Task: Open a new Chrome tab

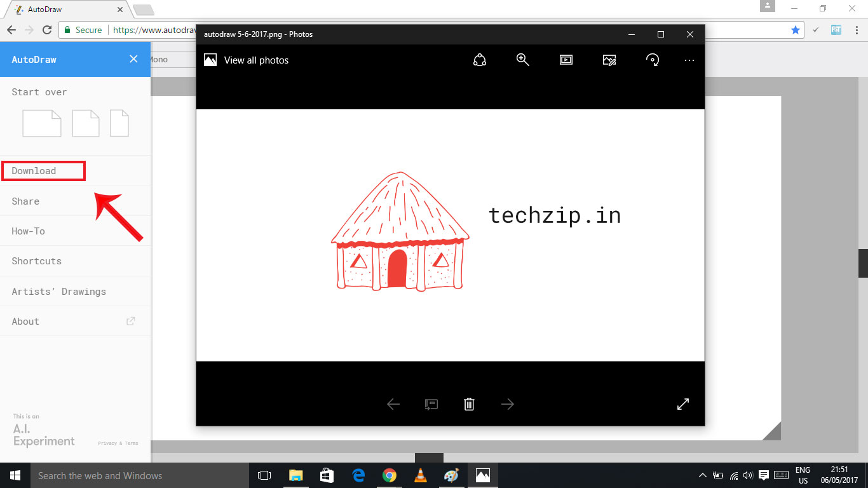Action: point(144,10)
